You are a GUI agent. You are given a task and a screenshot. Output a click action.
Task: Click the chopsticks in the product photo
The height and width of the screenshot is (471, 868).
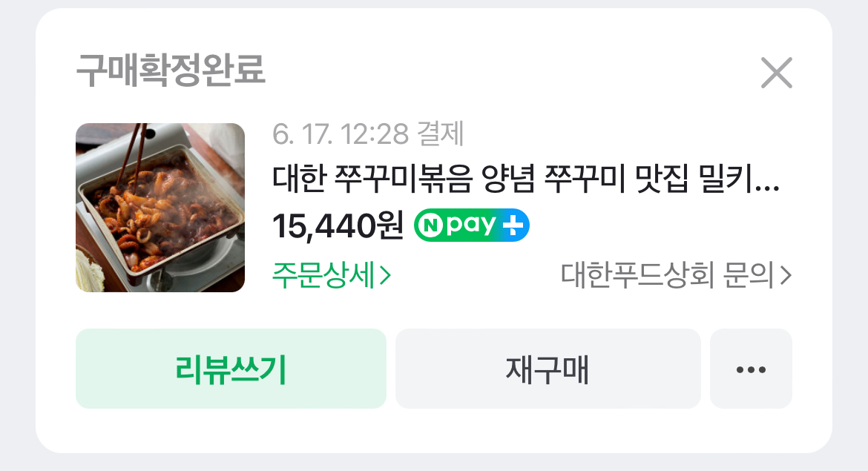133,155
